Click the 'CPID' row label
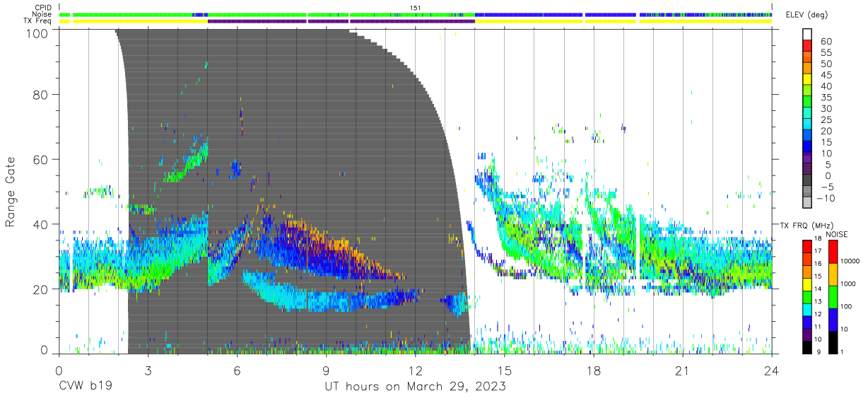Viewport: 868px width, 401px height. coord(44,8)
